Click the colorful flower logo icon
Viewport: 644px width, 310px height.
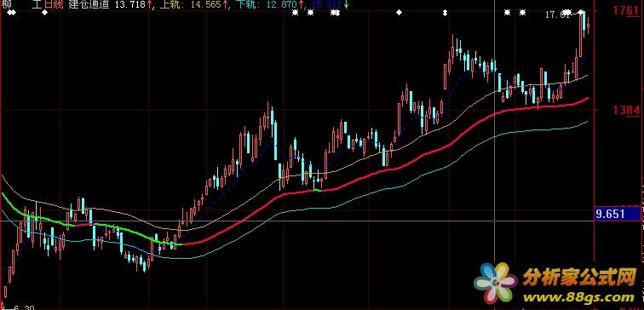[496, 284]
